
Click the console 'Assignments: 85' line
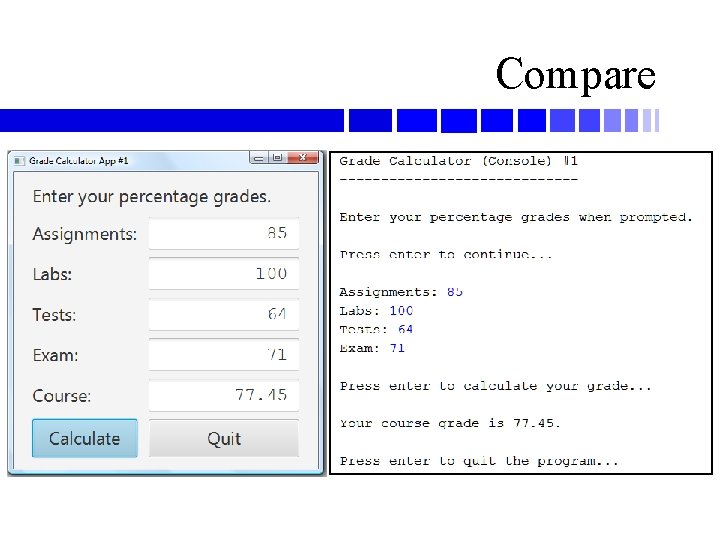tap(401, 292)
